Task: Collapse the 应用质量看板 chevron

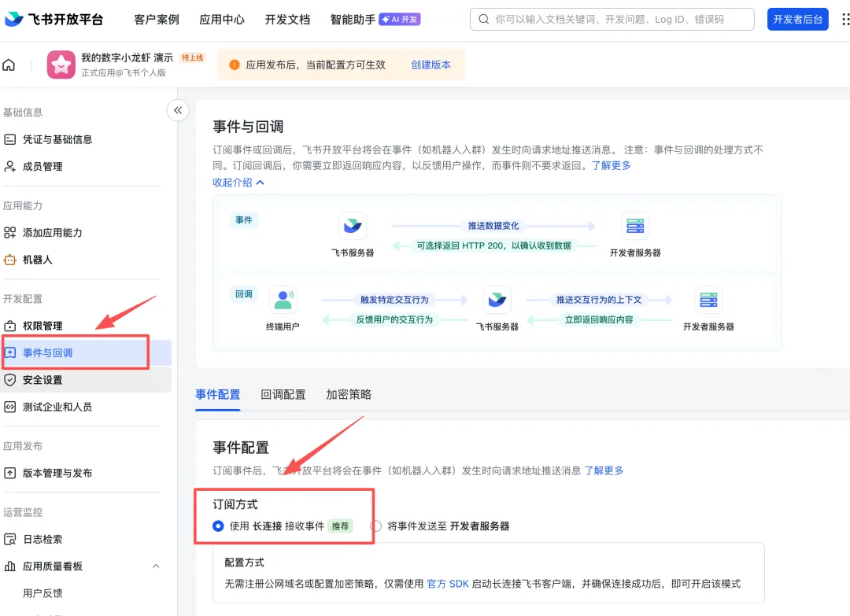Action: [156, 566]
